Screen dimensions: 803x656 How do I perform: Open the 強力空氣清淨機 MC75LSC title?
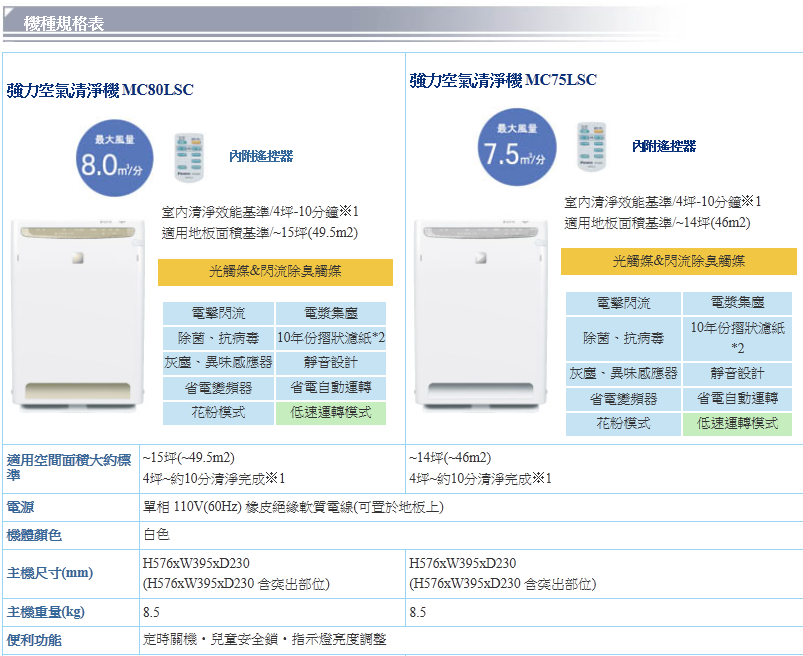point(503,80)
